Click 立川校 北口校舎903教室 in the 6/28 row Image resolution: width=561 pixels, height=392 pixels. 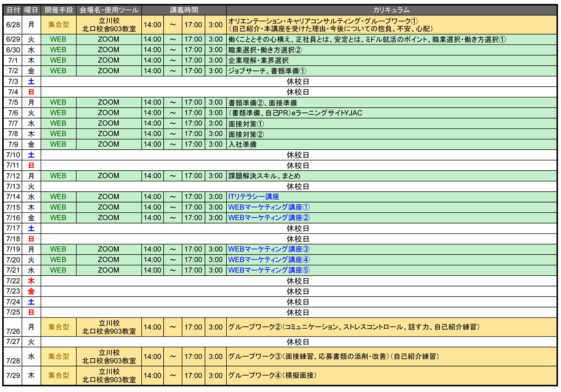(x=109, y=25)
